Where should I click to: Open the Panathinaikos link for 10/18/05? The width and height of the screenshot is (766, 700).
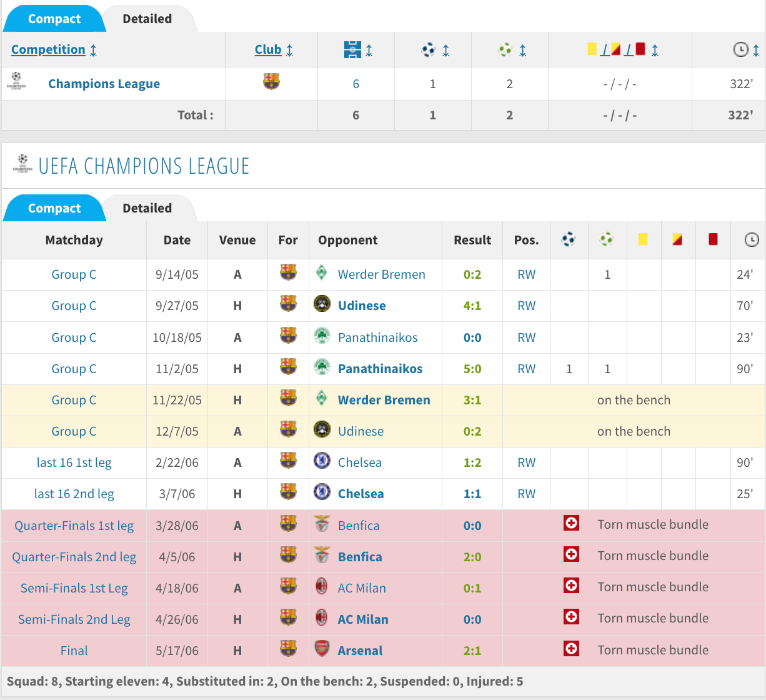click(377, 337)
